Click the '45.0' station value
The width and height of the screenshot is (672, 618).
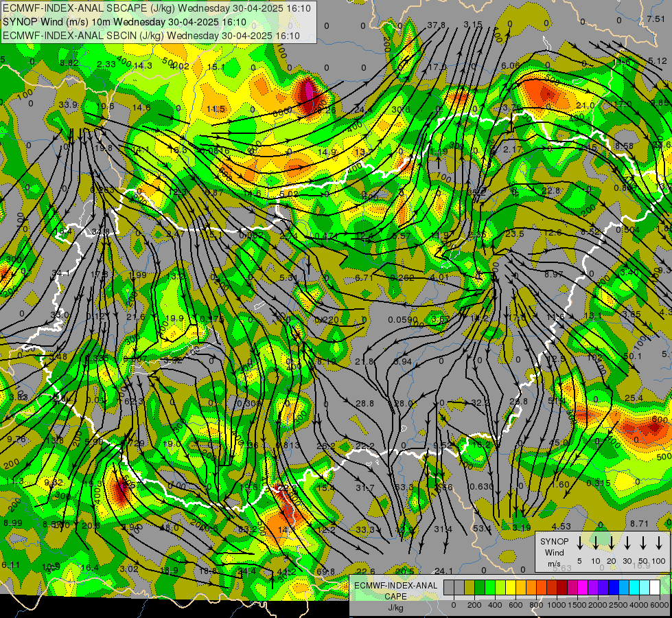click(558, 443)
